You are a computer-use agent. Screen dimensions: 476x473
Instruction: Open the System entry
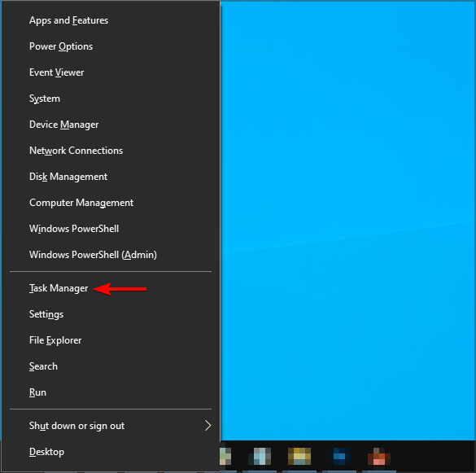tap(111, 99)
